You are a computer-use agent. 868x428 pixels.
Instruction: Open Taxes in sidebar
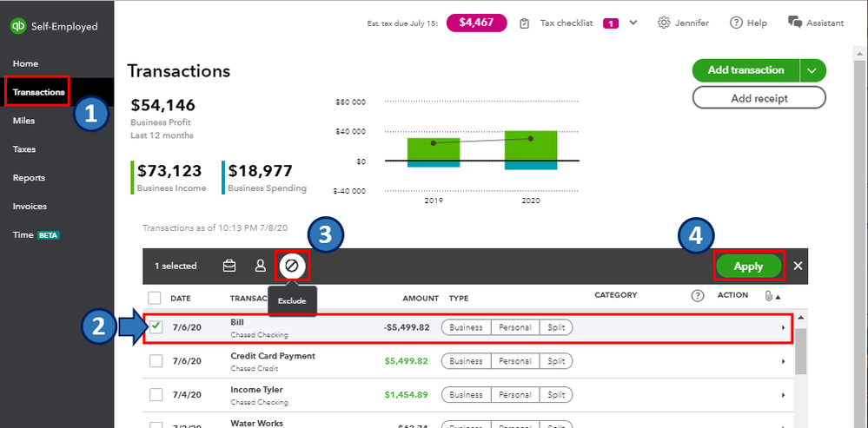click(x=24, y=149)
